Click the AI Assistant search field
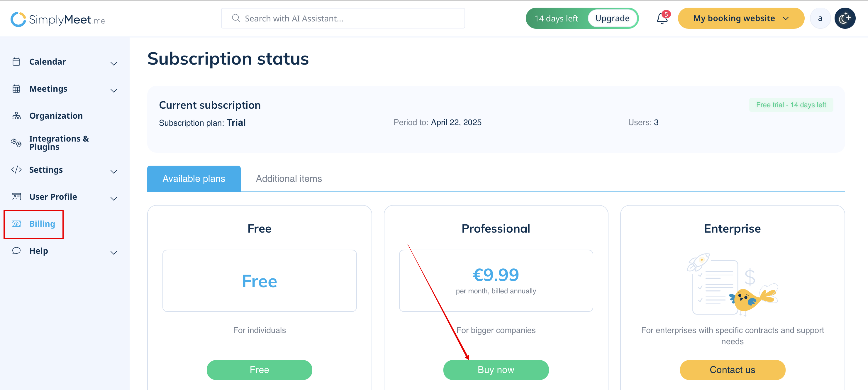 343,18
